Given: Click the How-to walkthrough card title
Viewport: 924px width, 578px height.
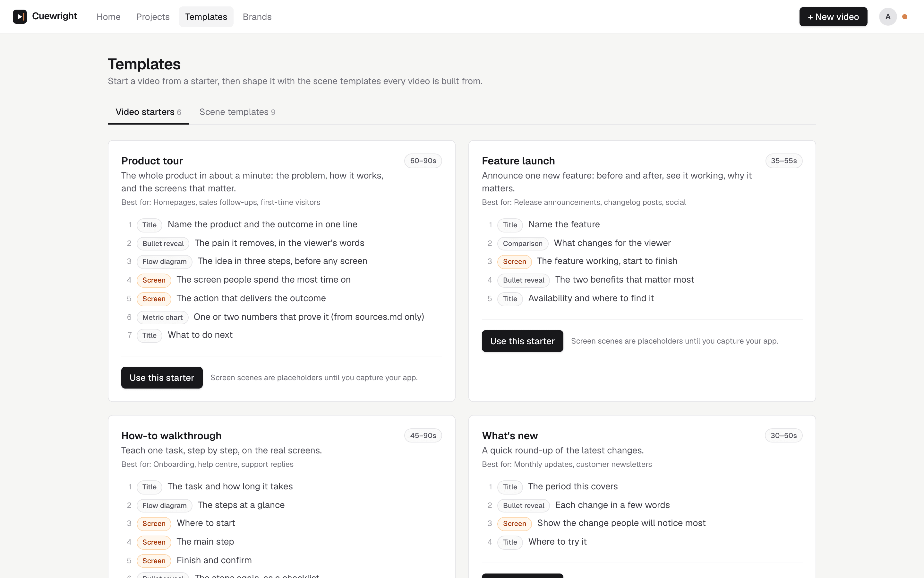Looking at the screenshot, I should (x=171, y=436).
